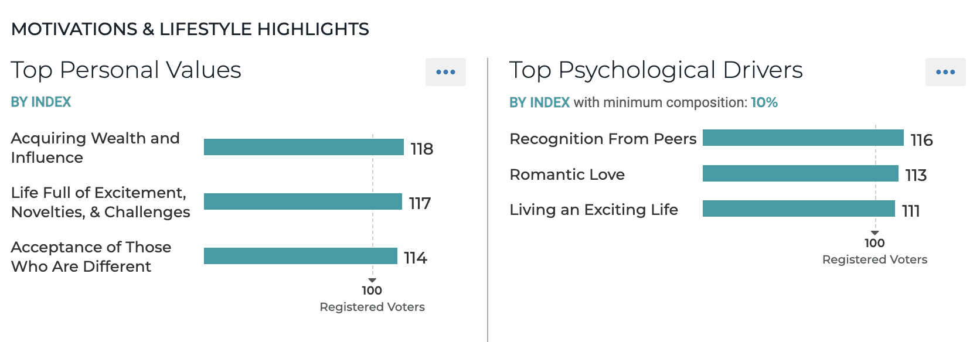The image size is (980, 342).
Task: Open Top Personal Values more options menu
Action: tap(445, 72)
